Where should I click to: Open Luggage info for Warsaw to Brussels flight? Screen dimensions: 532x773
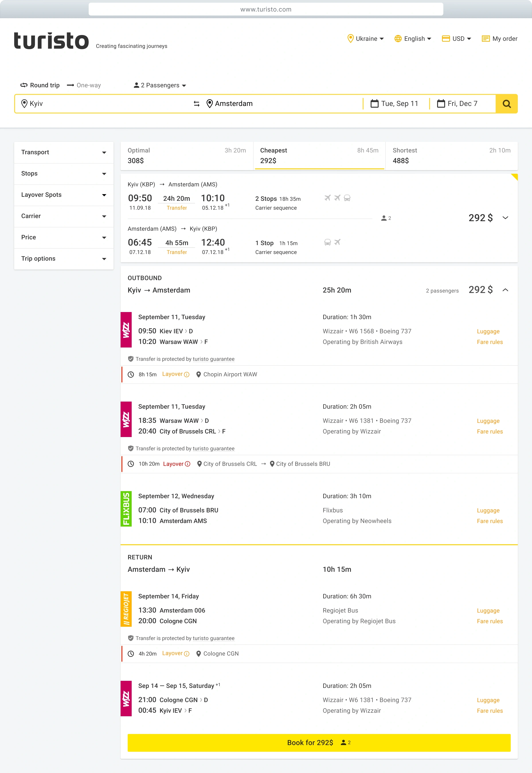(x=488, y=421)
